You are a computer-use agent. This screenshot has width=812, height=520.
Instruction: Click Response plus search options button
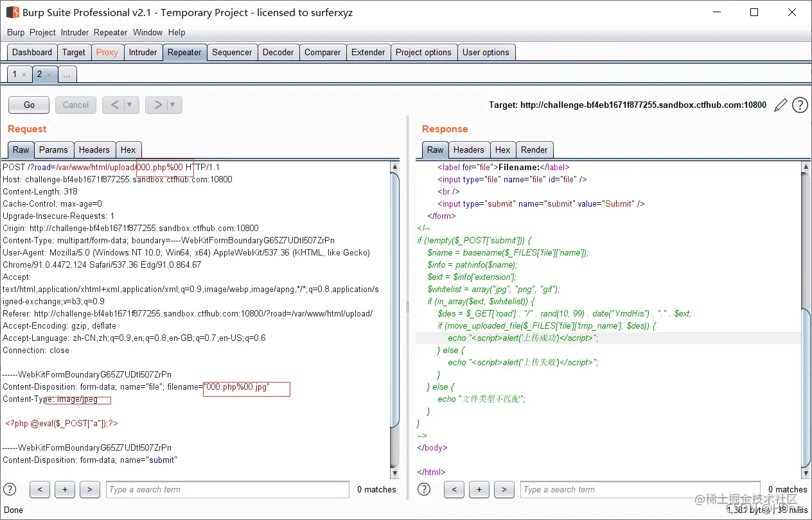coord(479,489)
